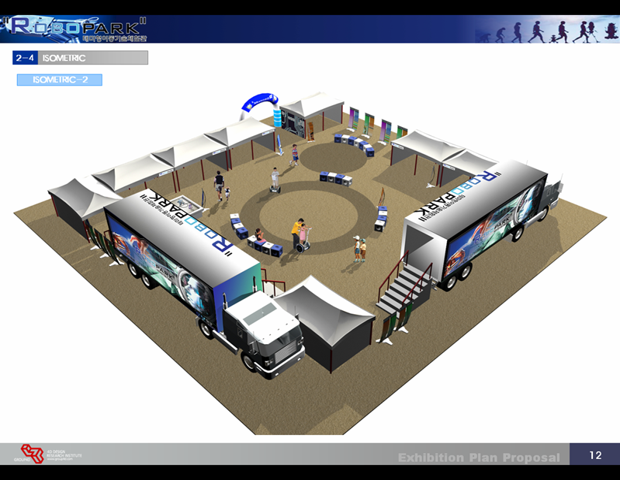Click the blue "2-4" section number box
Viewport: 620px width, 480px height.
click(25, 58)
